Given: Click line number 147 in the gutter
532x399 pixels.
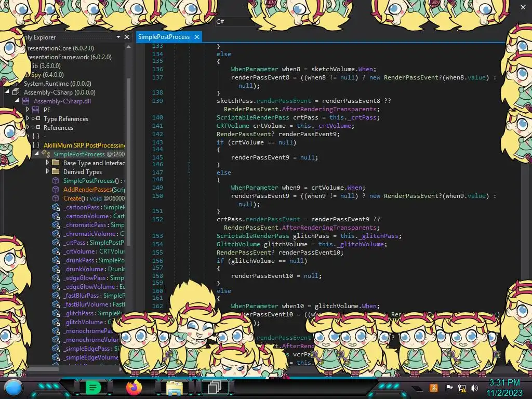Looking at the screenshot, I should (x=157, y=172).
